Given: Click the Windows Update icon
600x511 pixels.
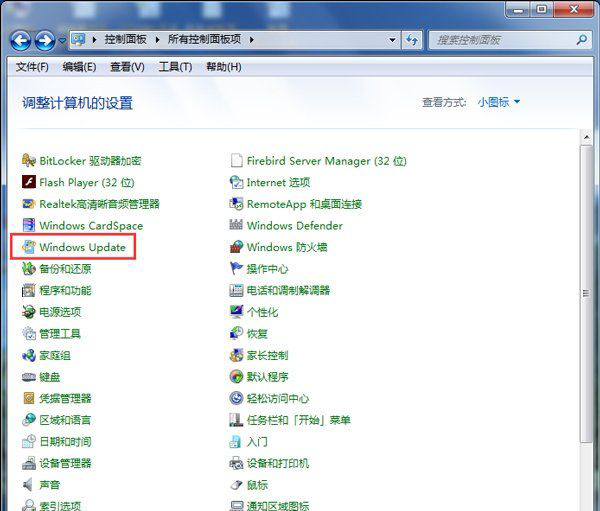Looking at the screenshot, I should (x=29, y=247).
